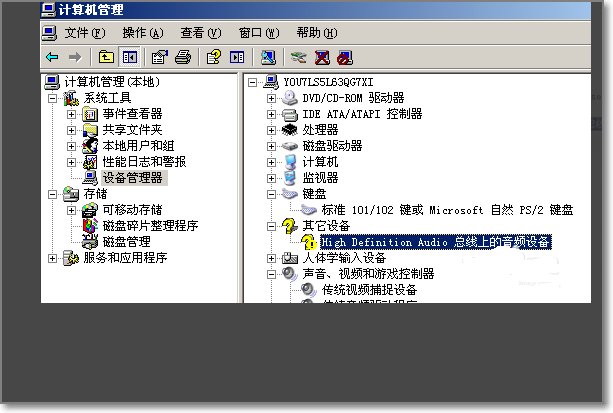The image size is (613, 413).
Task: Click the yellow question mark 其它设备 icon
Action: tap(289, 226)
